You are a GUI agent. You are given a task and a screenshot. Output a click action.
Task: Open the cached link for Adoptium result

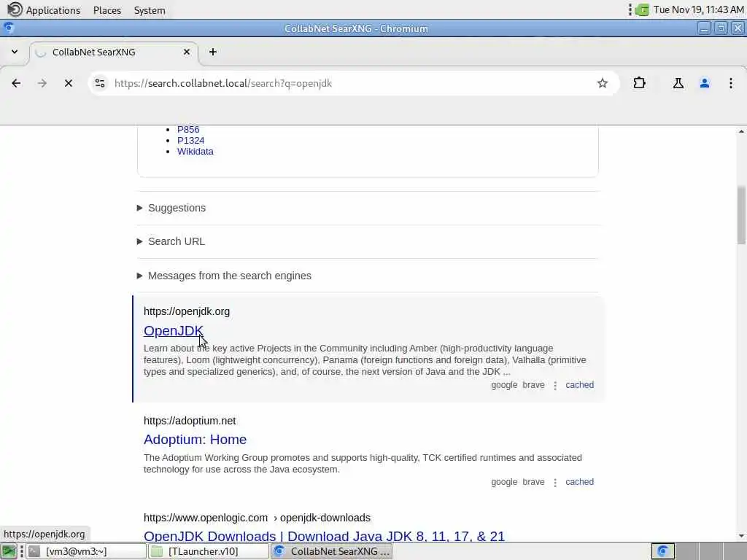(x=579, y=482)
